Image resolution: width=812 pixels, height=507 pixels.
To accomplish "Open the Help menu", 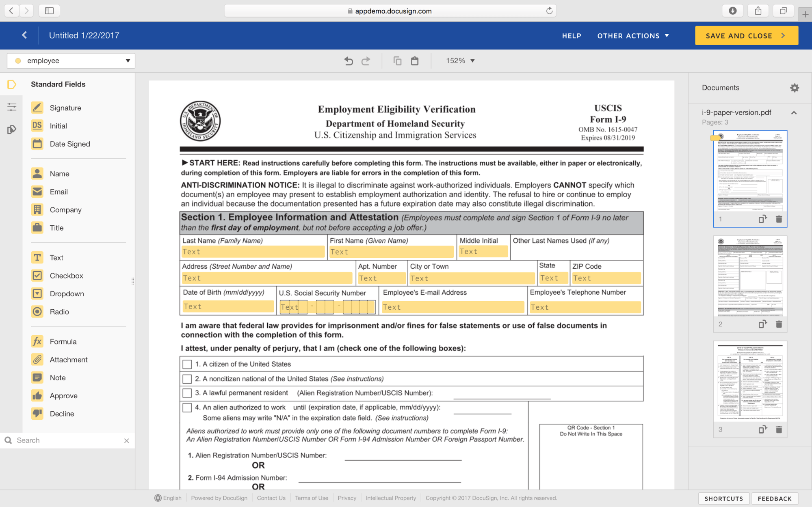I will pos(572,36).
